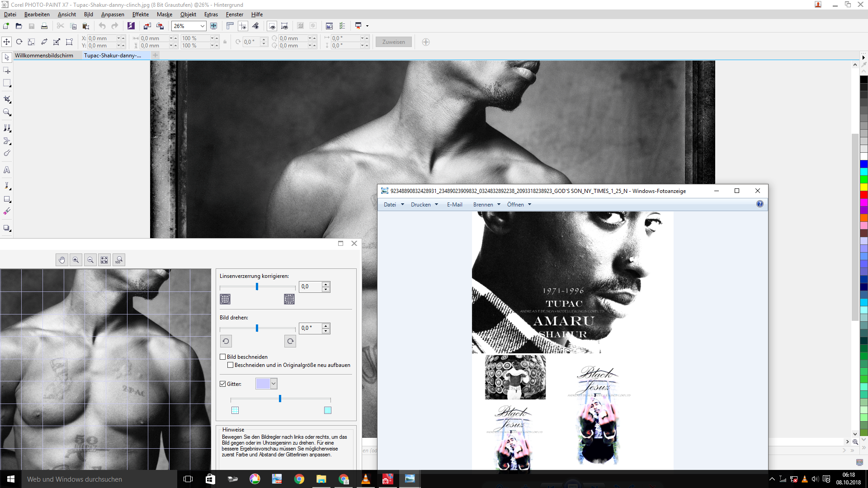This screenshot has height=488, width=868.
Task: Click the add plus button beside Zuweisen
Action: coord(426,42)
